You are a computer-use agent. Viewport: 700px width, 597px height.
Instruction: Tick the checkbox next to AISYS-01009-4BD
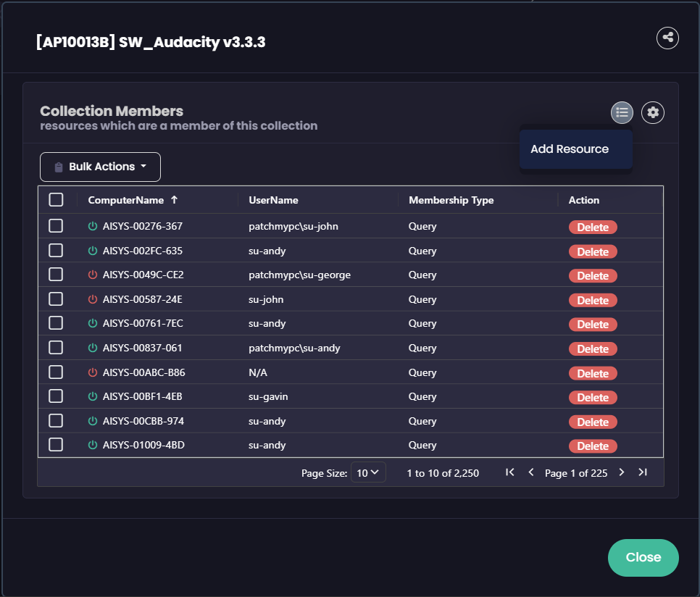[56, 445]
